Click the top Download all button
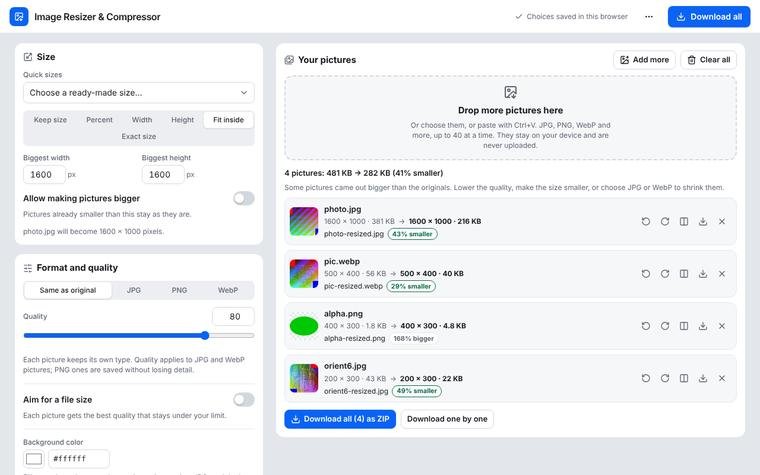The height and width of the screenshot is (475, 760). [x=709, y=16]
